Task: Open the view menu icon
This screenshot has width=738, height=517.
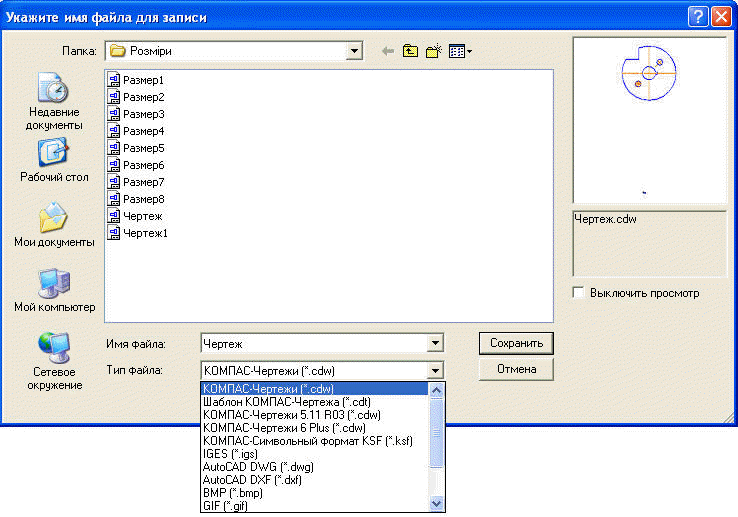Action: [460, 51]
